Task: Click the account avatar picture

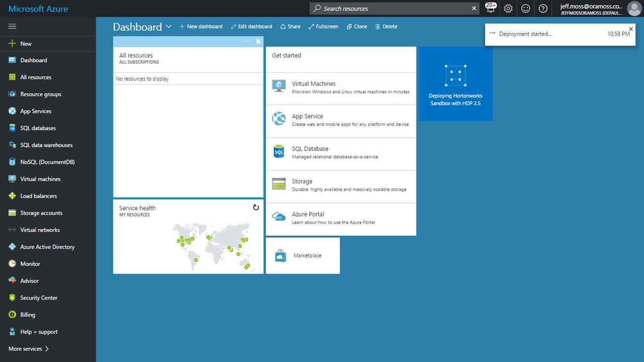Action: (x=634, y=8)
